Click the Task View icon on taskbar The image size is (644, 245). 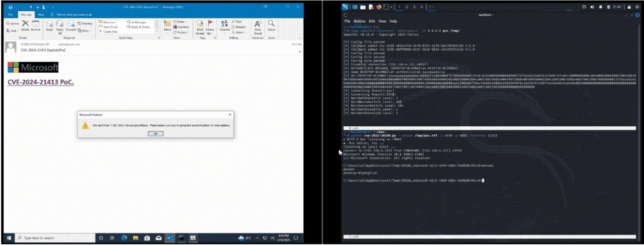112,237
